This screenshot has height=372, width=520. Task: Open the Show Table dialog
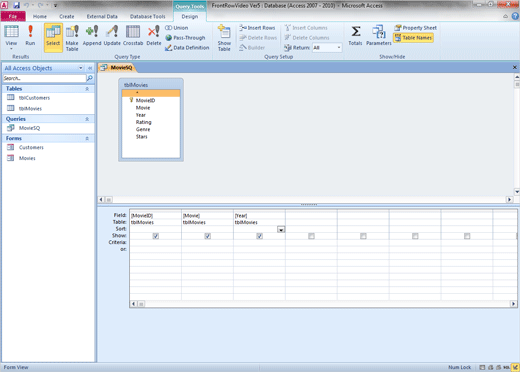coord(224,38)
